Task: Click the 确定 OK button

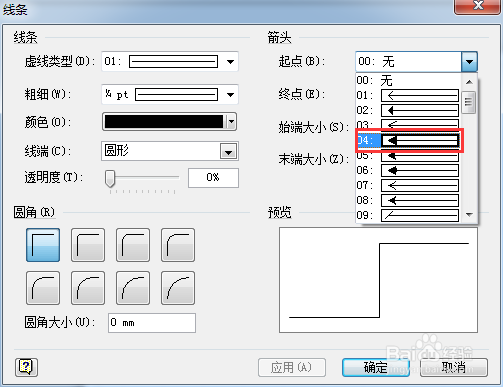Action: pyautogui.click(x=376, y=368)
